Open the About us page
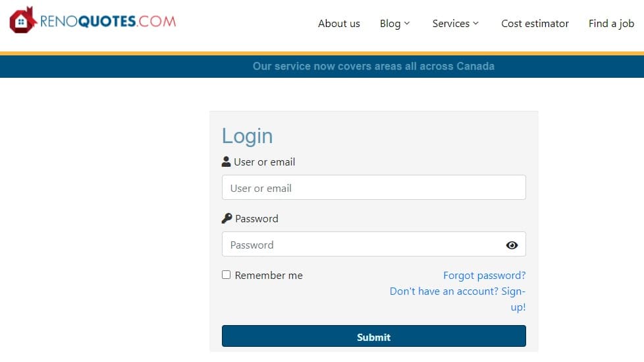Image resolution: width=644 pixels, height=362 pixels. point(338,24)
